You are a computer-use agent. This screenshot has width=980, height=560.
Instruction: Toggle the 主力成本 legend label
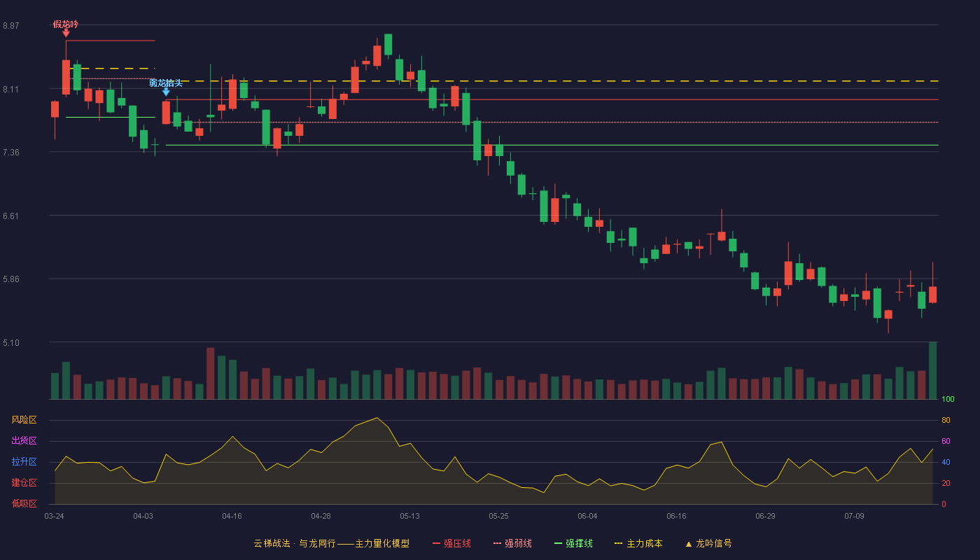pos(644,543)
